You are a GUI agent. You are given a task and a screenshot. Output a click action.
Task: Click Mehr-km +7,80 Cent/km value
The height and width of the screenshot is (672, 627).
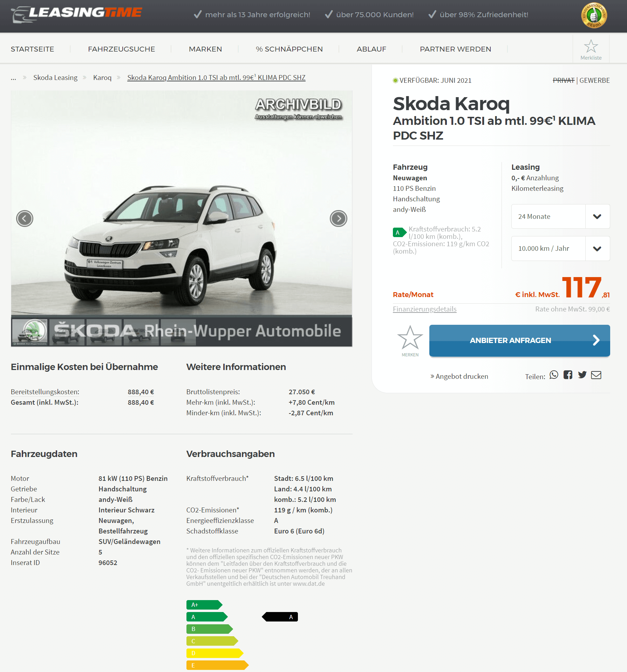tap(312, 402)
